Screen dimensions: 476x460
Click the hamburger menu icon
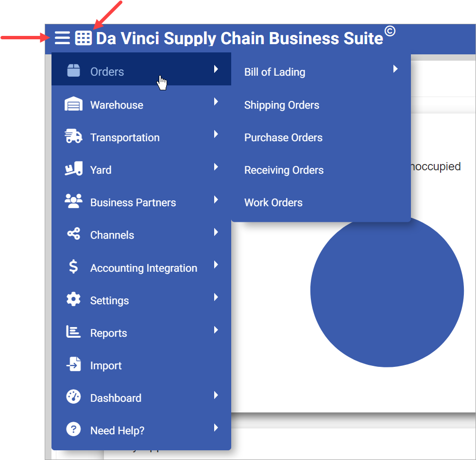62,38
